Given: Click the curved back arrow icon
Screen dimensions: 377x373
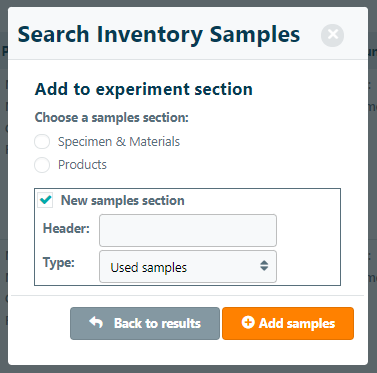Looking at the screenshot, I should click(96, 323).
